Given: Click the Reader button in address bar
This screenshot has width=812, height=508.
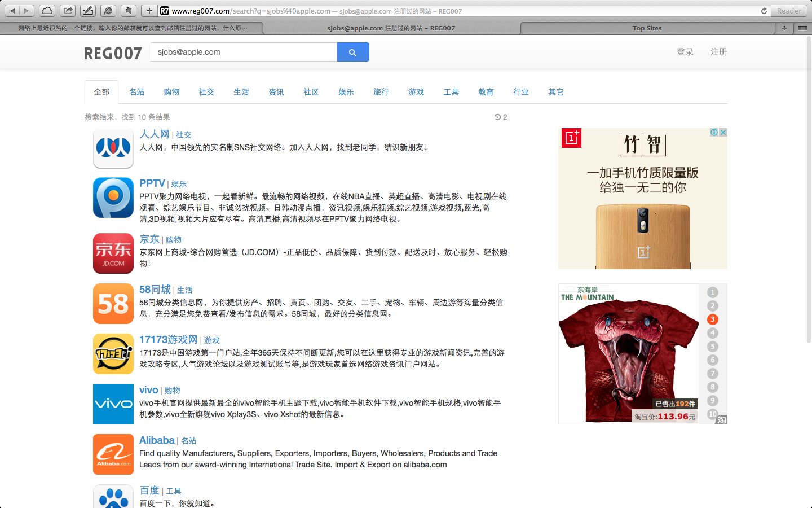Looking at the screenshot, I should (788, 10).
